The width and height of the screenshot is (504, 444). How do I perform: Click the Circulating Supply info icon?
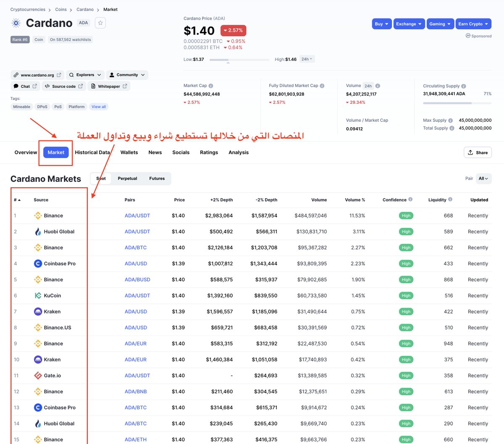(464, 86)
